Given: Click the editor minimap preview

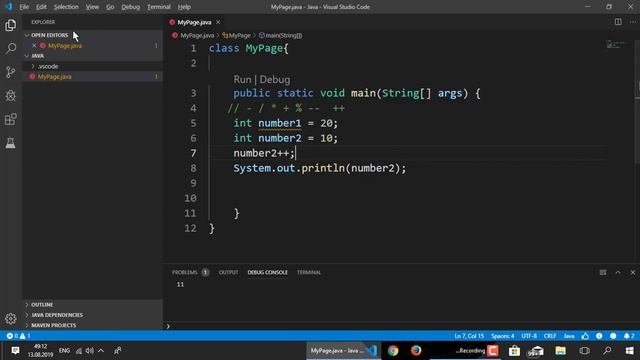Looking at the screenshot, I should 616,44.
